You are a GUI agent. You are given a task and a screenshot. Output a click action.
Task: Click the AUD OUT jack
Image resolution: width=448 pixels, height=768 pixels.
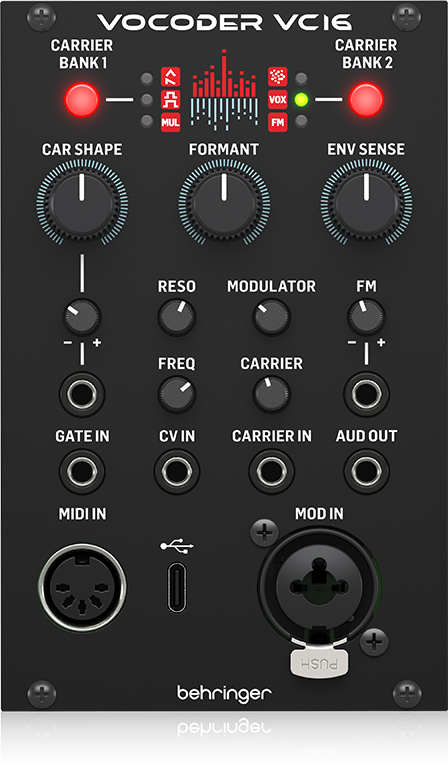click(x=366, y=471)
